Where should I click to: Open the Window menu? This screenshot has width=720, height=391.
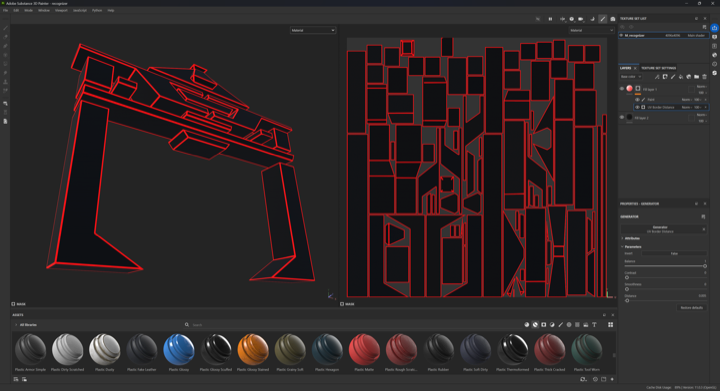(44, 10)
